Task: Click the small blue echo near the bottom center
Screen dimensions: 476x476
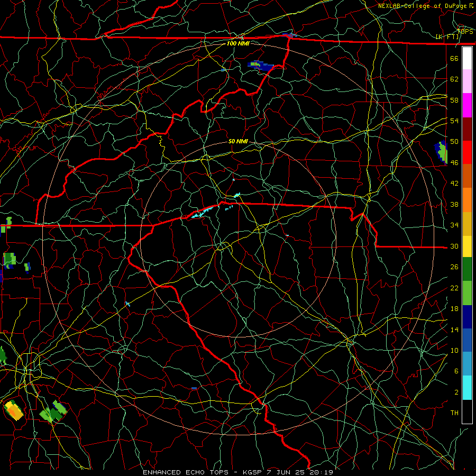Action: [x=194, y=388]
